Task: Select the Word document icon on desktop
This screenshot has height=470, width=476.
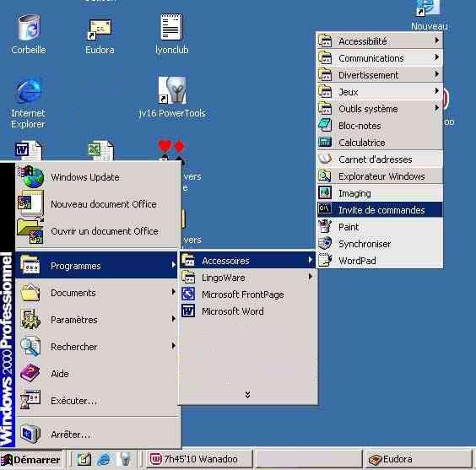Action: coord(28,150)
